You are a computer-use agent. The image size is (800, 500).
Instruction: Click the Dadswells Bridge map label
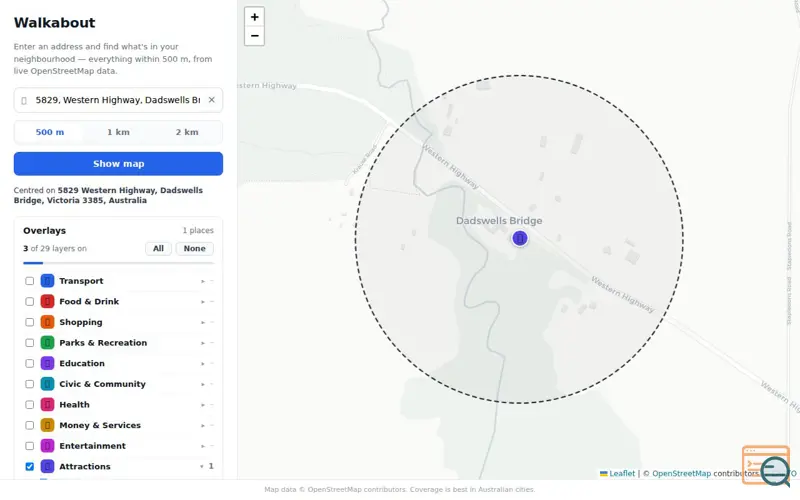(x=499, y=221)
